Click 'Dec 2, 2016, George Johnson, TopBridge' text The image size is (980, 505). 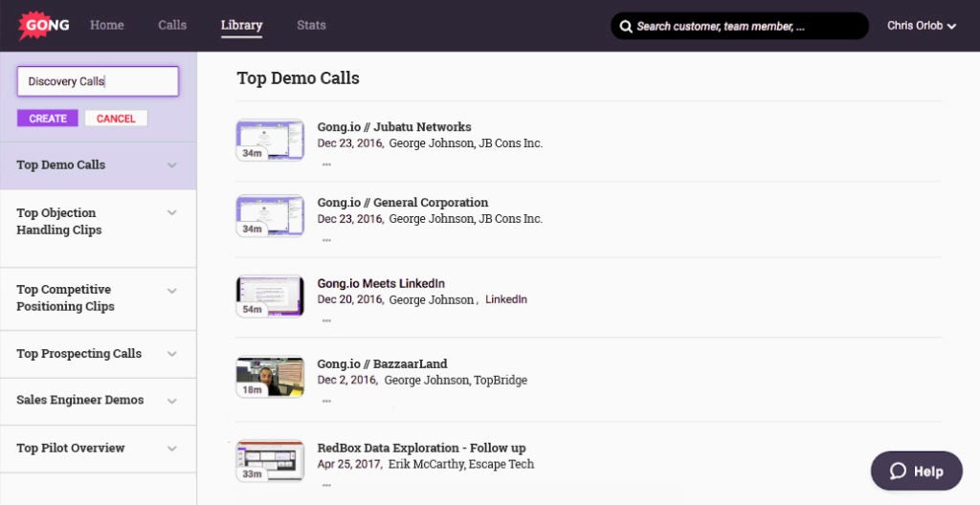tap(422, 380)
